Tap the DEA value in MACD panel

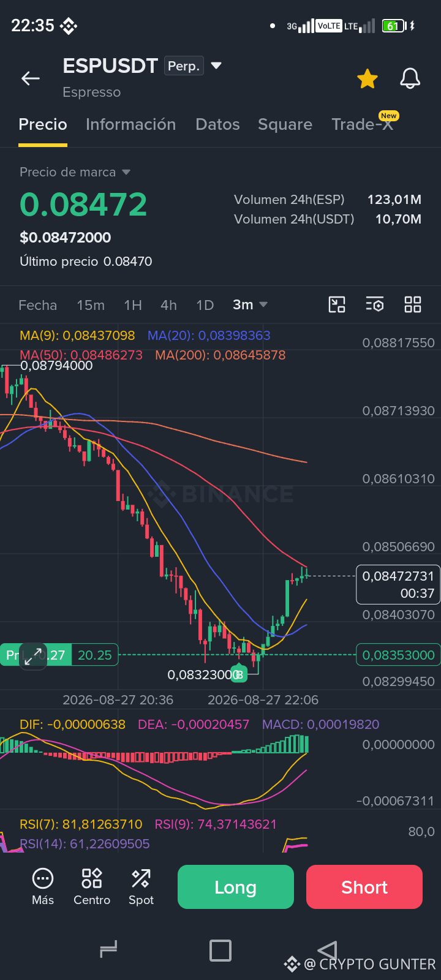[194, 725]
